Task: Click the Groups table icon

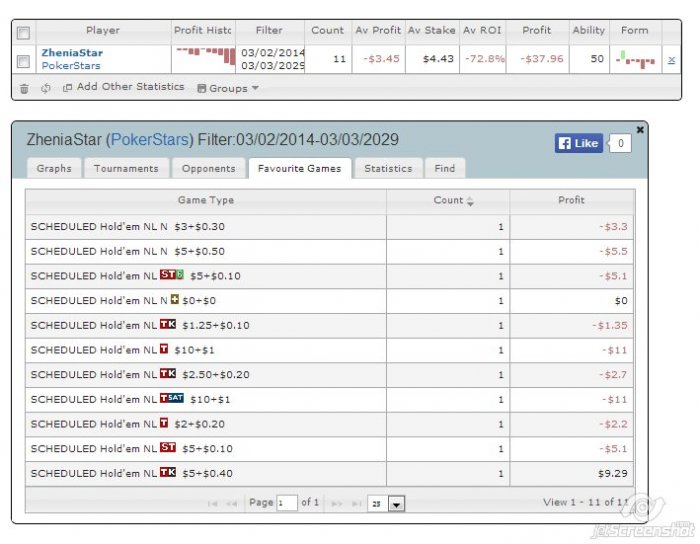Action: click(202, 88)
